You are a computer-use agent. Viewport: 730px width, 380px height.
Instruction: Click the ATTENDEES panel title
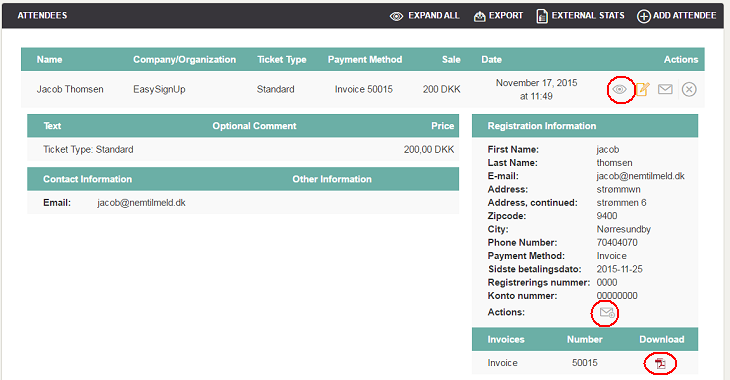(x=42, y=15)
